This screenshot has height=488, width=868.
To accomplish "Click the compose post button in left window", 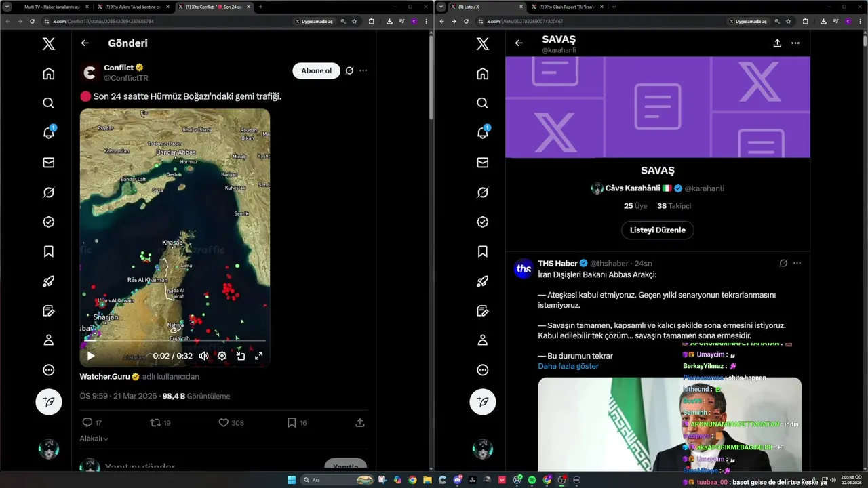I will tap(49, 401).
